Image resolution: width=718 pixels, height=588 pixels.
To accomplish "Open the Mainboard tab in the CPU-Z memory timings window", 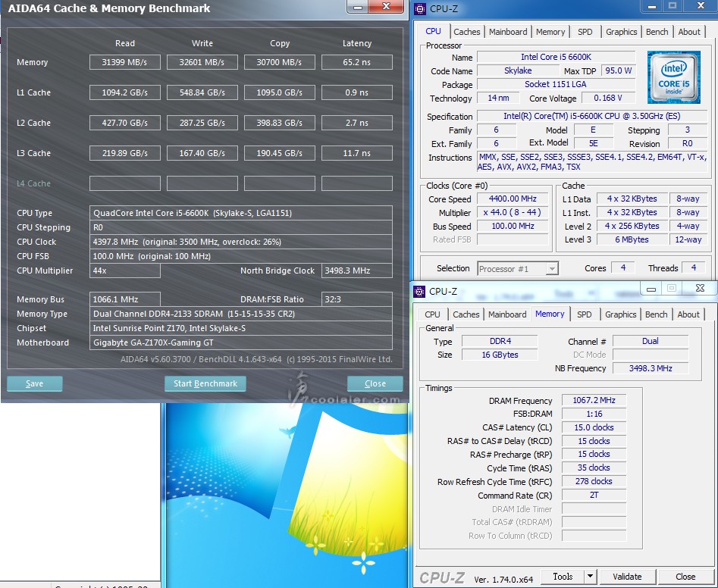I will [x=507, y=314].
